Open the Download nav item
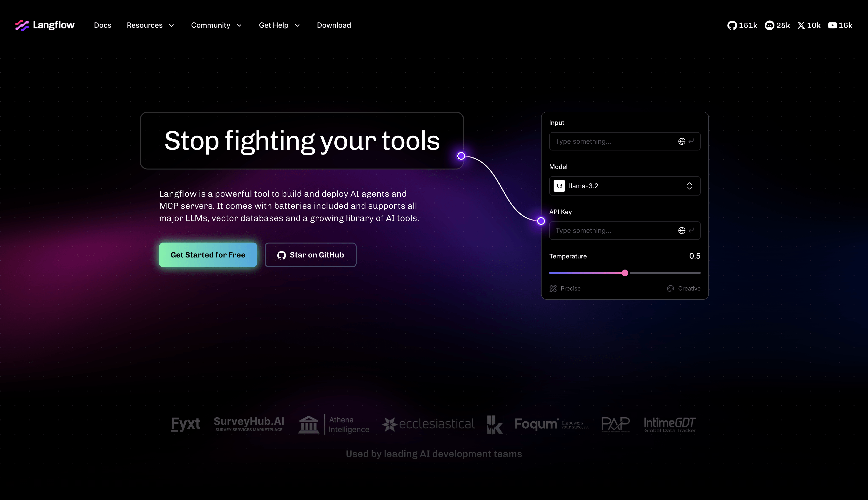The width and height of the screenshot is (868, 500). tap(334, 25)
